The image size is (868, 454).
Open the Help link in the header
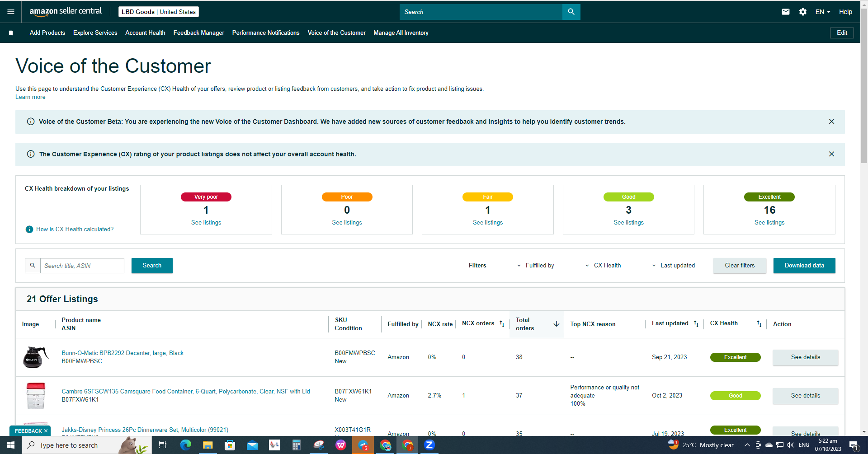845,12
